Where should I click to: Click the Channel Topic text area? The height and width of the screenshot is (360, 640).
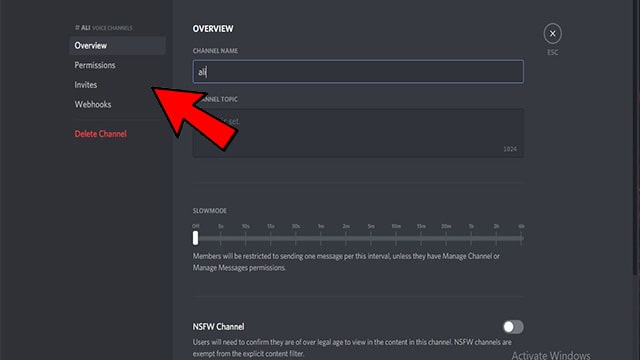[x=358, y=133]
